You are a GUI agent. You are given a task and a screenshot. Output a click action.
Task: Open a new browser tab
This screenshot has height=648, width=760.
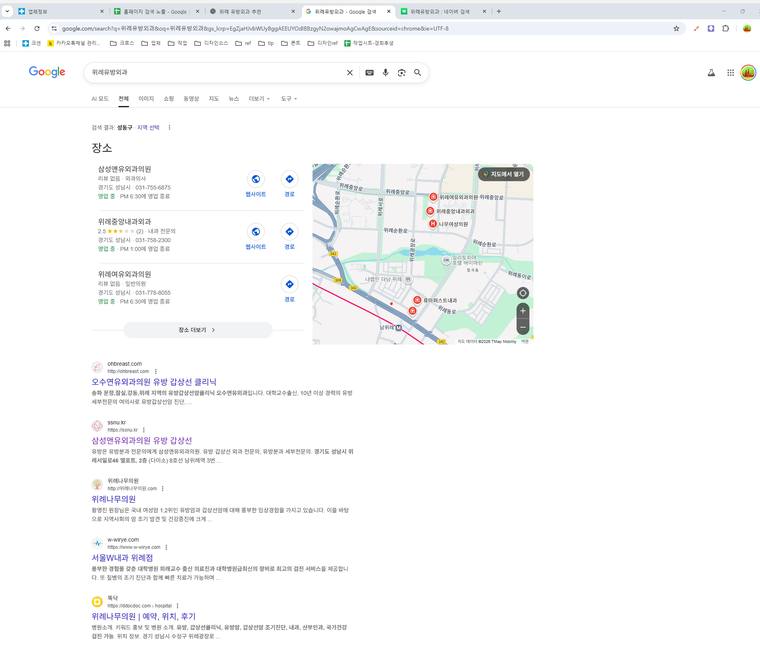[x=498, y=11]
